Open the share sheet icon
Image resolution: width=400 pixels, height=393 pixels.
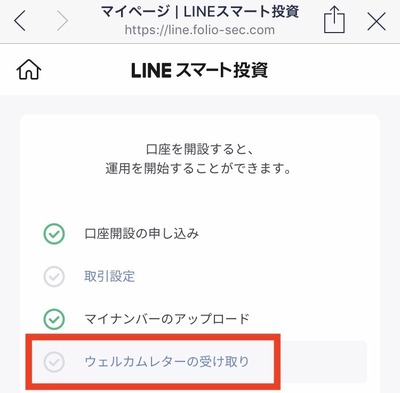click(334, 21)
